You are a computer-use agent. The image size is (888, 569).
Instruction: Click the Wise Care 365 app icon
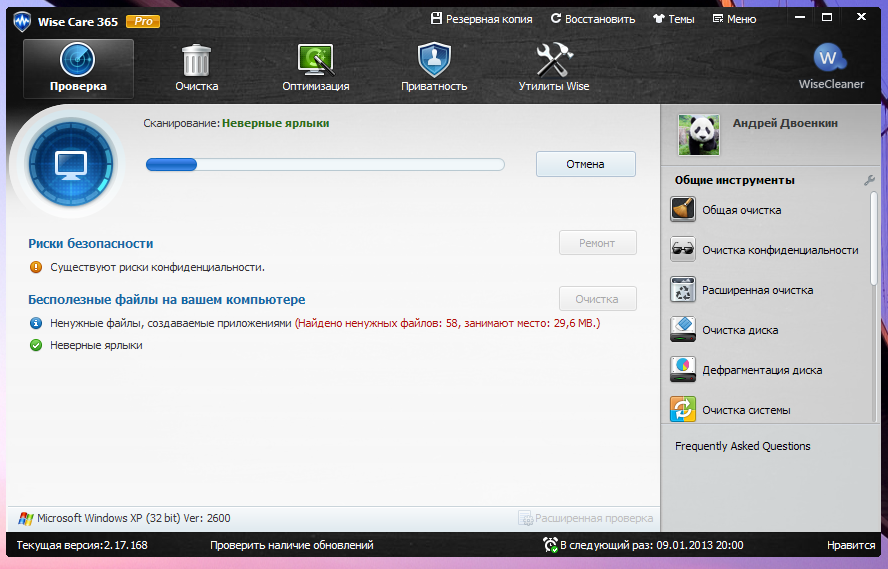pyautogui.click(x=22, y=22)
